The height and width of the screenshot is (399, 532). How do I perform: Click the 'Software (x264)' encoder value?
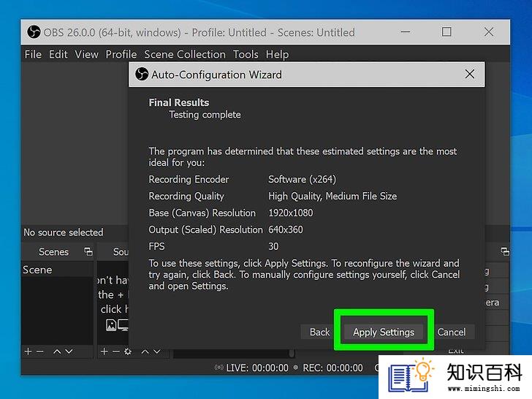(x=302, y=179)
